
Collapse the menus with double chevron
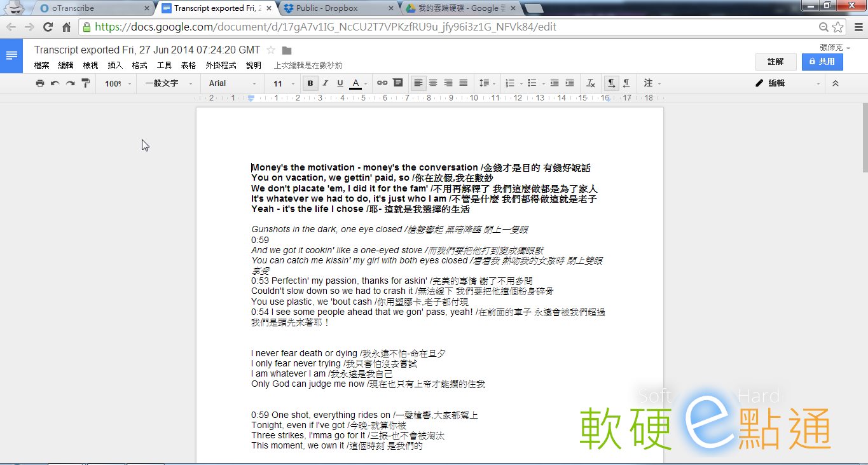[x=836, y=83]
